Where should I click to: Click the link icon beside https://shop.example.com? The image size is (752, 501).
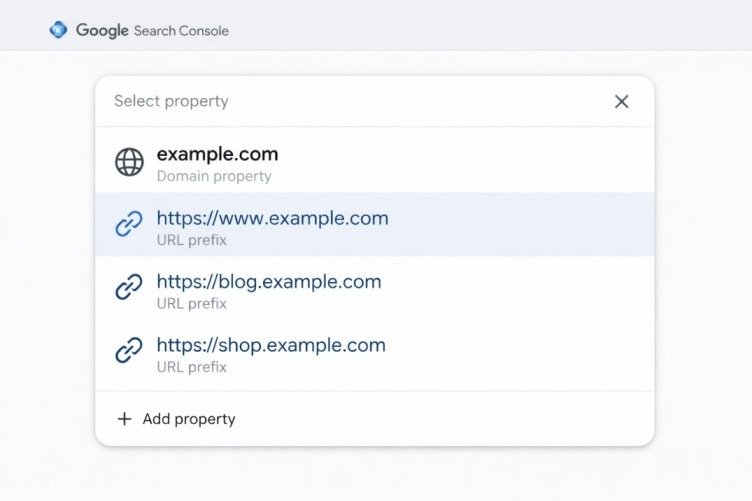click(x=129, y=351)
